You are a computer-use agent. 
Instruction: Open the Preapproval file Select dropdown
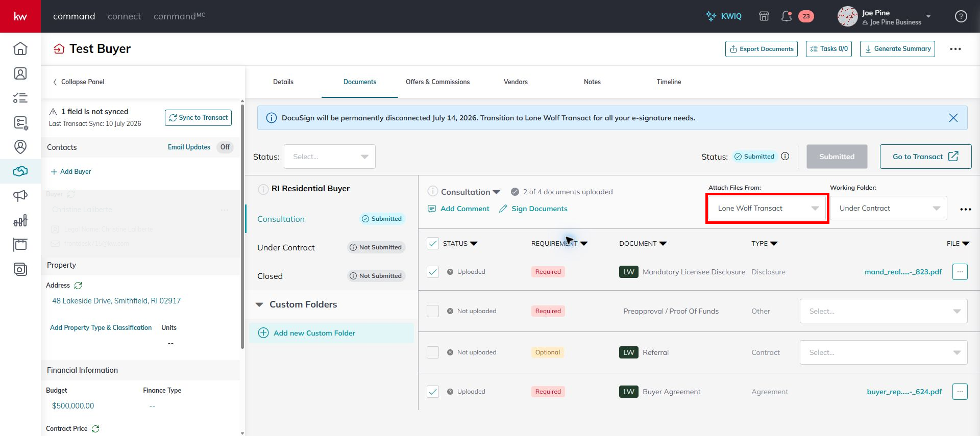pyautogui.click(x=884, y=311)
